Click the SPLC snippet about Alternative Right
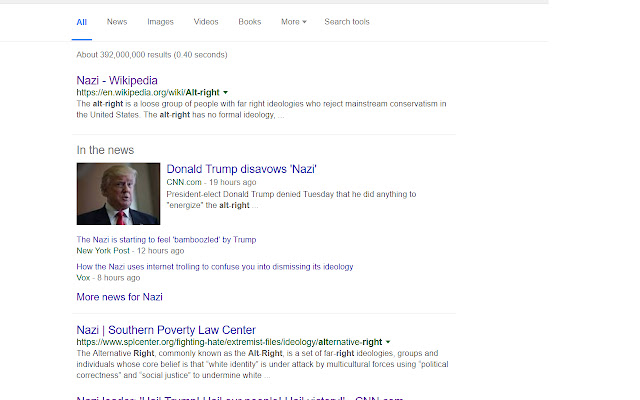 pyautogui.click(x=262, y=364)
